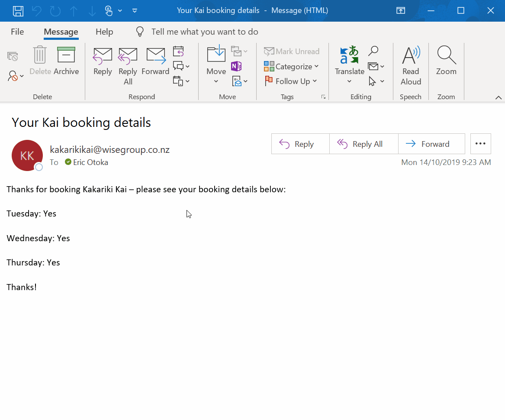Click the Tell me what you want to do box
The image size is (505, 420).
click(205, 32)
